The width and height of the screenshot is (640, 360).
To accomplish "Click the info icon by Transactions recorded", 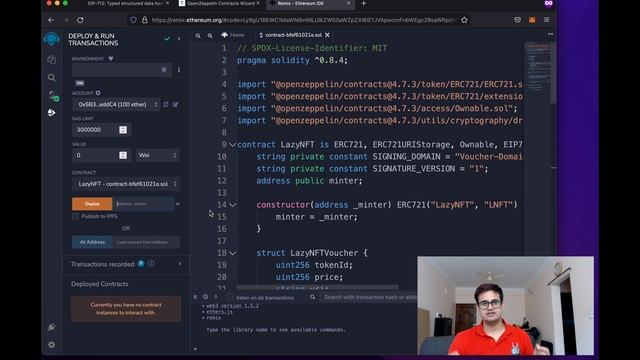I will click(151, 264).
